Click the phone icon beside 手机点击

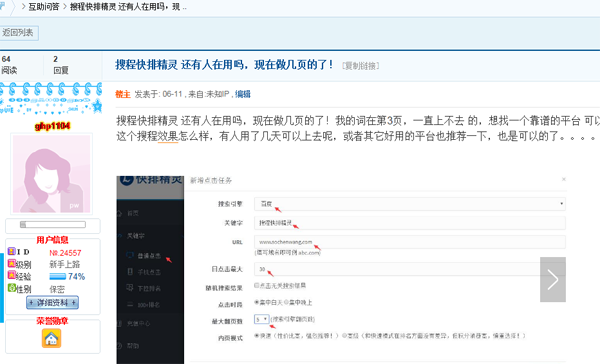pos(130,271)
